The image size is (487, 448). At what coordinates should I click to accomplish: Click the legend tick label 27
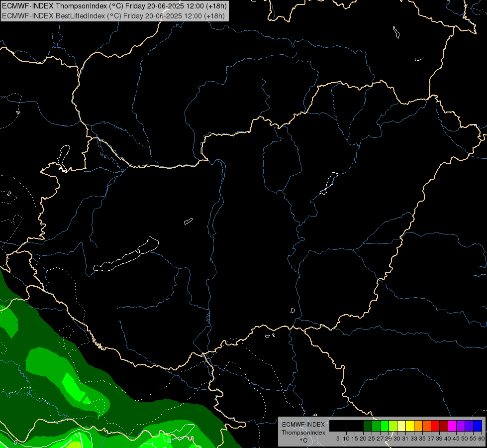click(380, 439)
